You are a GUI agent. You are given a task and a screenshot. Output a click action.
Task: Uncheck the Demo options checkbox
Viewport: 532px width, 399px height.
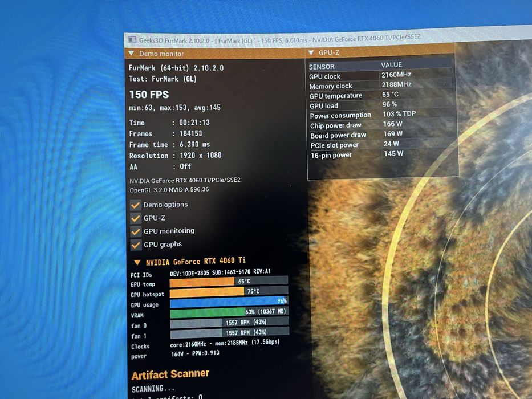tap(136, 205)
